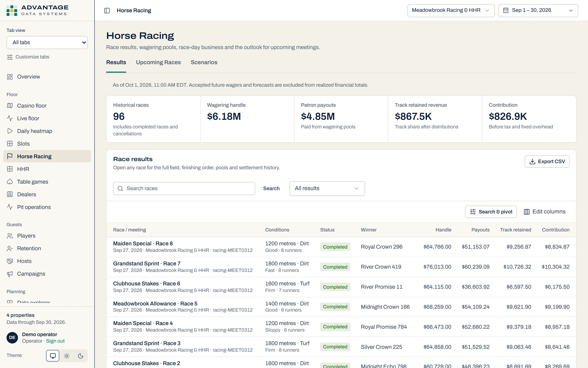Click the Dealers badge icon
Viewport: 588px width, 368px height.
coord(10,194)
